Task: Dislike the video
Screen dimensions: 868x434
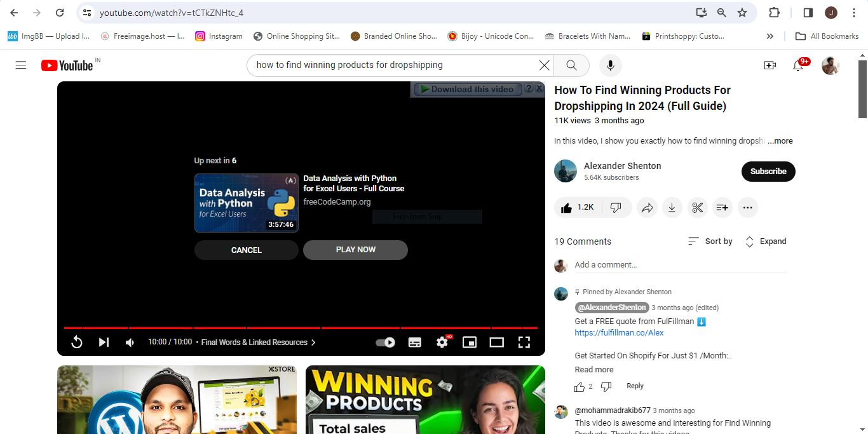Action: (x=616, y=207)
